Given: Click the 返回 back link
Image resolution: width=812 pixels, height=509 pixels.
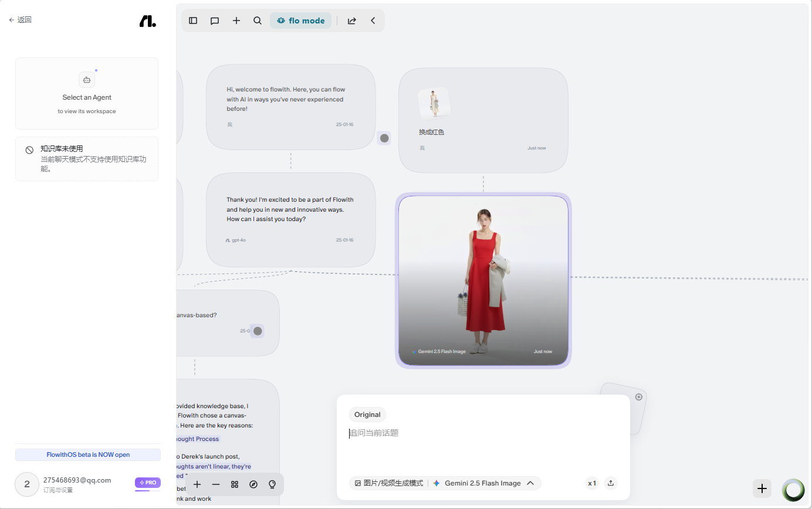Looking at the screenshot, I should point(21,20).
